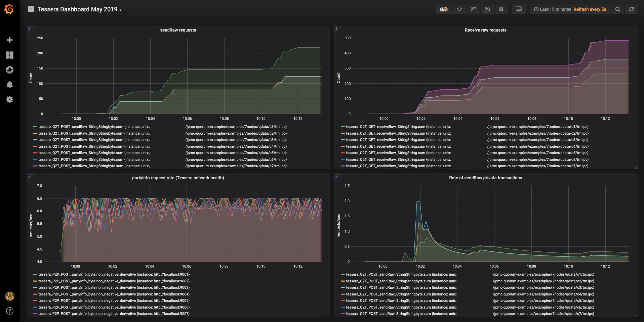Image resolution: width=644 pixels, height=322 pixels.
Task: Toggle c2 series in Rate of sendRaw legend
Action: click(470, 281)
